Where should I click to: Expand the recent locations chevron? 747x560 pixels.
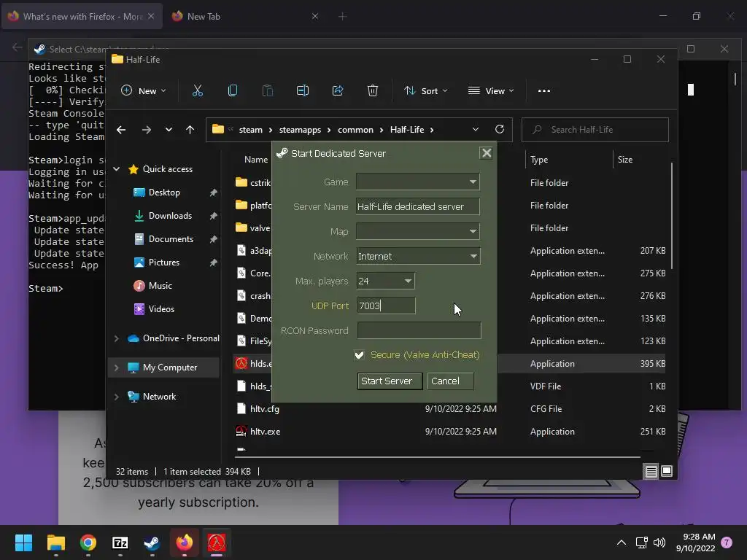[x=169, y=130]
